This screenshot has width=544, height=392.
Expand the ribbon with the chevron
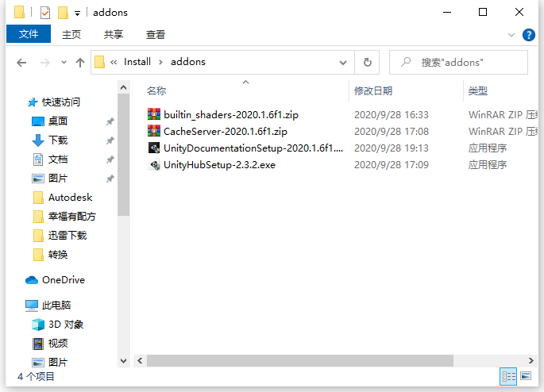511,35
